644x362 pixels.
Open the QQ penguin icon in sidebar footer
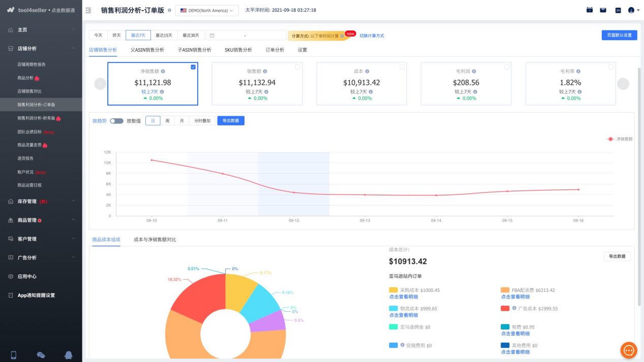(68, 355)
